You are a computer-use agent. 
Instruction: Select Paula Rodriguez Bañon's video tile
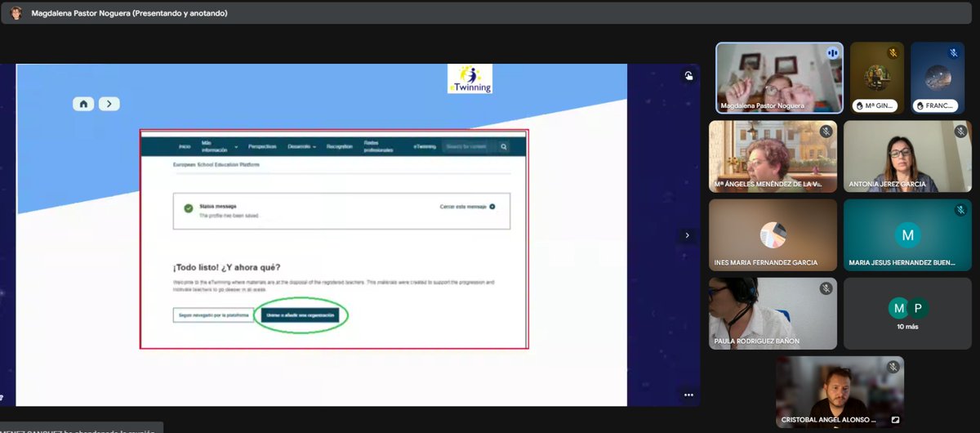click(773, 314)
